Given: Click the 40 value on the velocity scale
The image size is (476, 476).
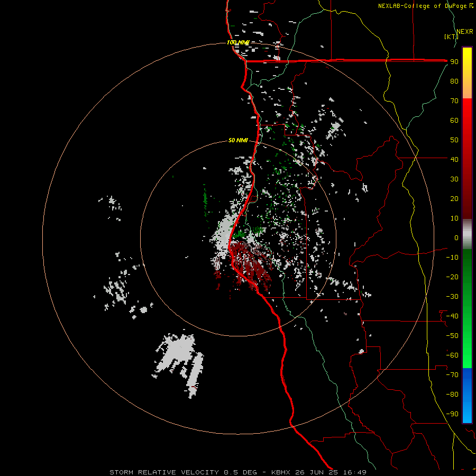Looking at the screenshot, I should click(x=454, y=159).
